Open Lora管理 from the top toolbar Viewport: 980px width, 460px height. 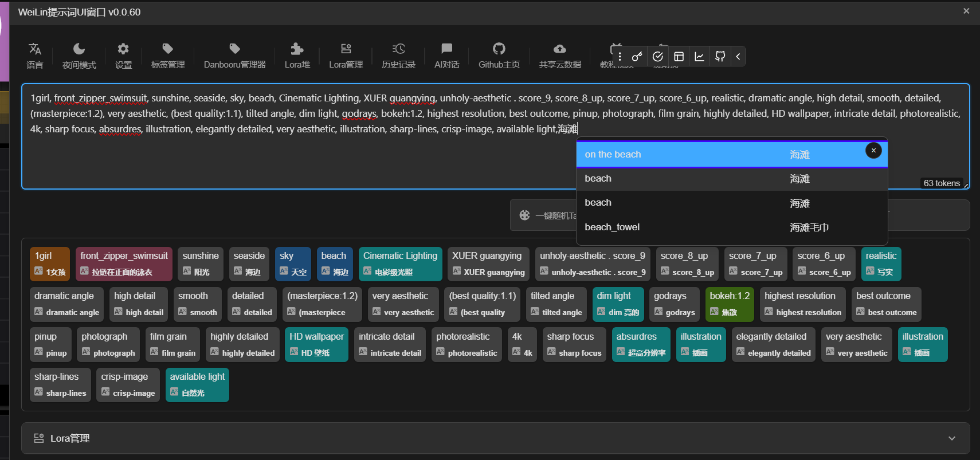pyautogui.click(x=346, y=56)
